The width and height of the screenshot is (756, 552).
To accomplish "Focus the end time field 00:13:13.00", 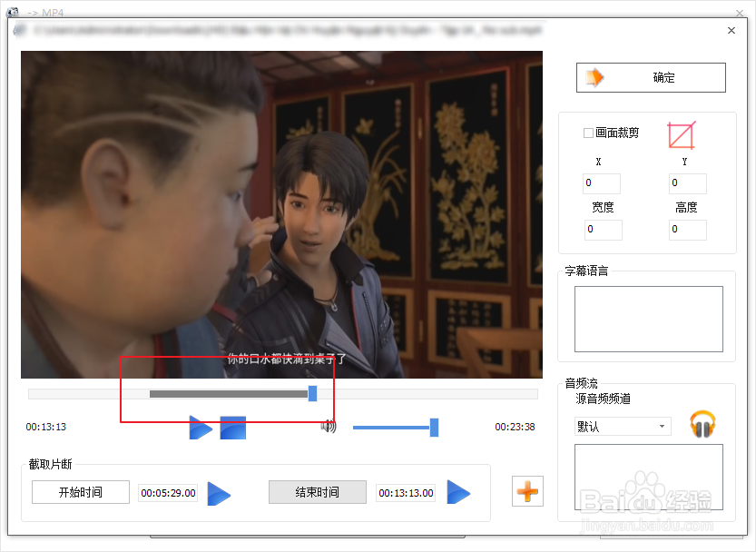I will point(406,493).
